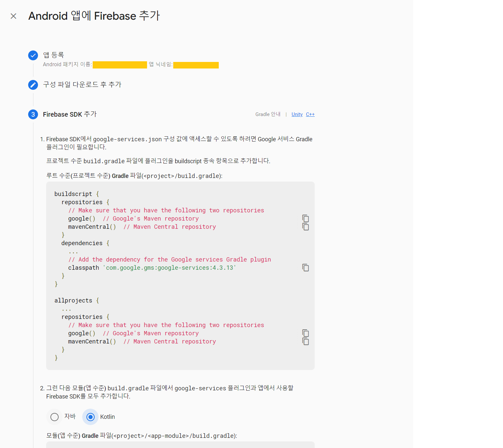The image size is (503, 448).
Task: Copy the buildscript mavenCentral() repository line
Action: (x=306, y=227)
